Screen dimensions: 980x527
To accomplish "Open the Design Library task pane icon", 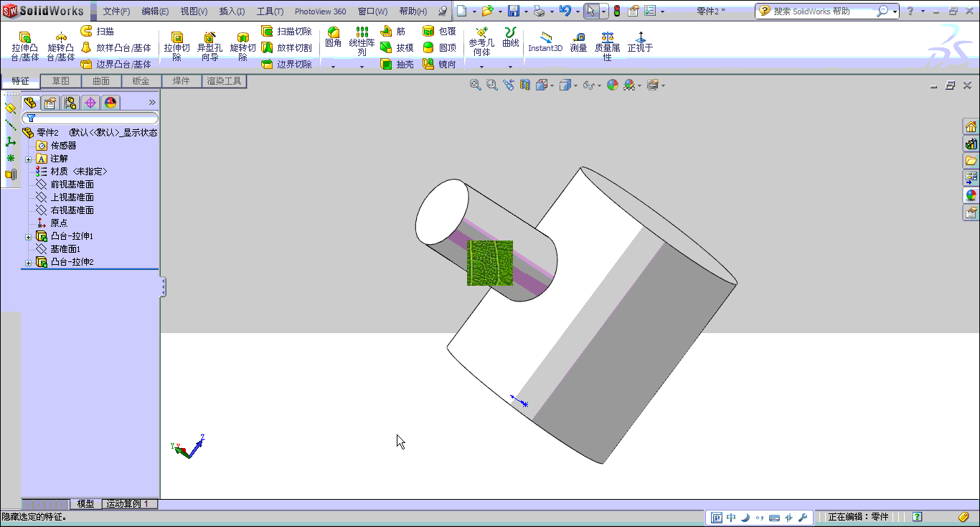I will pos(971,144).
